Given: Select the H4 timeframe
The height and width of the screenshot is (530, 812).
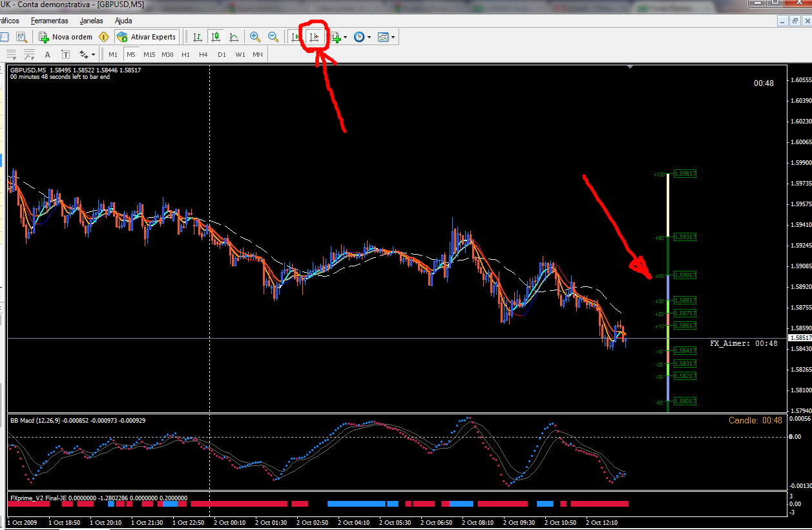Looking at the screenshot, I should point(203,54).
